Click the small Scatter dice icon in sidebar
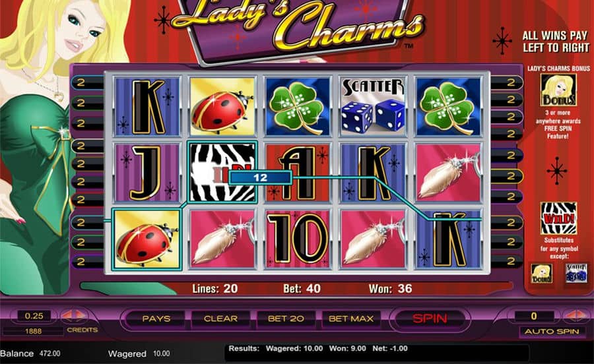Viewport: 594px width, 364px height. 576,273
